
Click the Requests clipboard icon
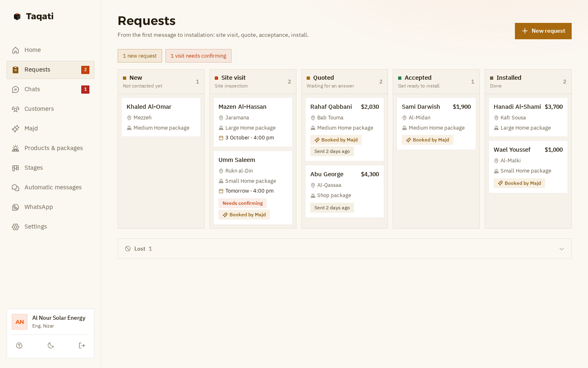click(16, 70)
